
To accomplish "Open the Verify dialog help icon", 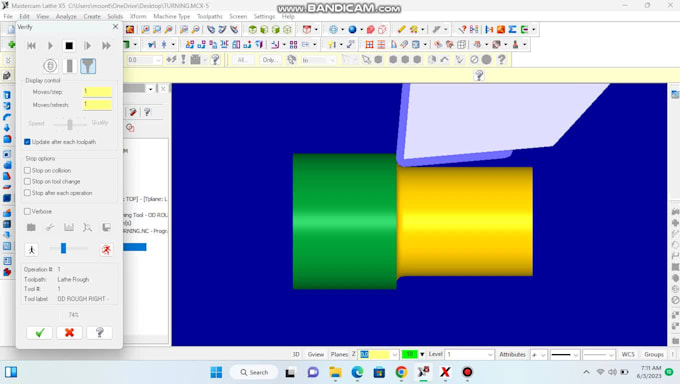I will point(99,333).
